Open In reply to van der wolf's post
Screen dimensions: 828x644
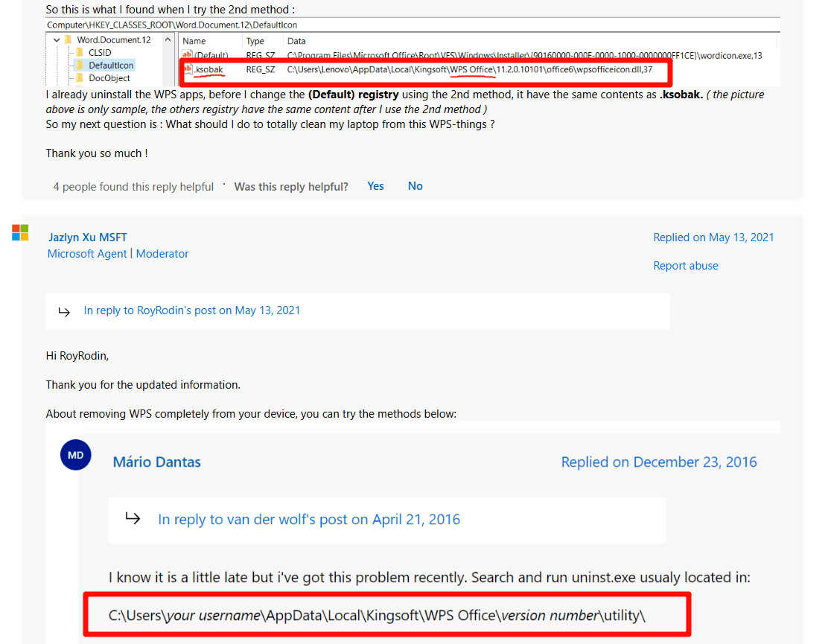pos(309,520)
